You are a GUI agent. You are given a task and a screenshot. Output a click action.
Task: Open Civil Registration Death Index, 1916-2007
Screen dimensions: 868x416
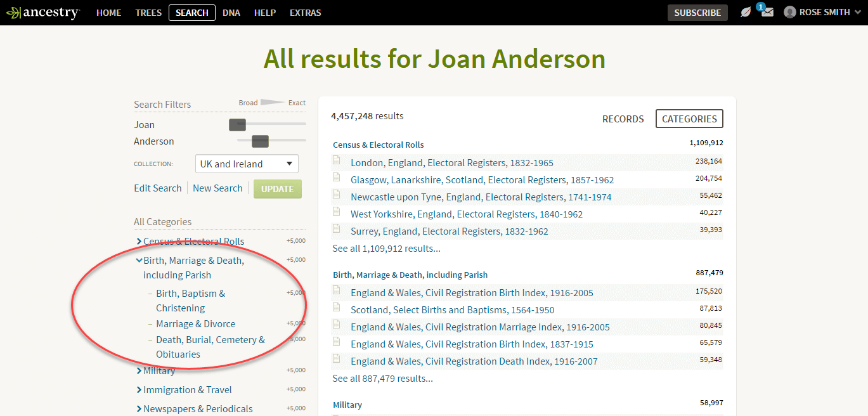474,361
